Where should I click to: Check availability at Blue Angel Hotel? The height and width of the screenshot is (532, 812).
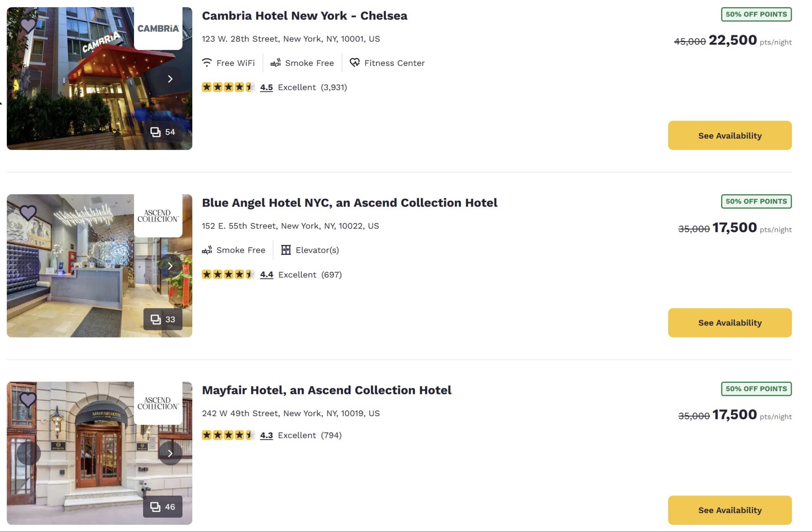730,323
